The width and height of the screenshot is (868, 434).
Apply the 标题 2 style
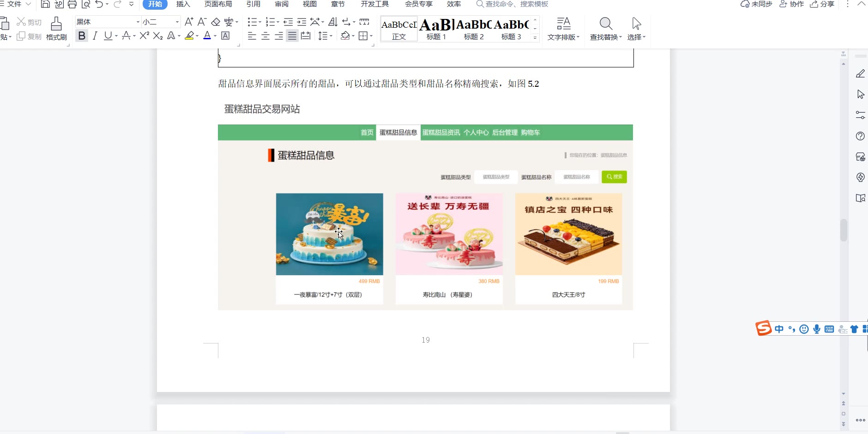pos(474,29)
